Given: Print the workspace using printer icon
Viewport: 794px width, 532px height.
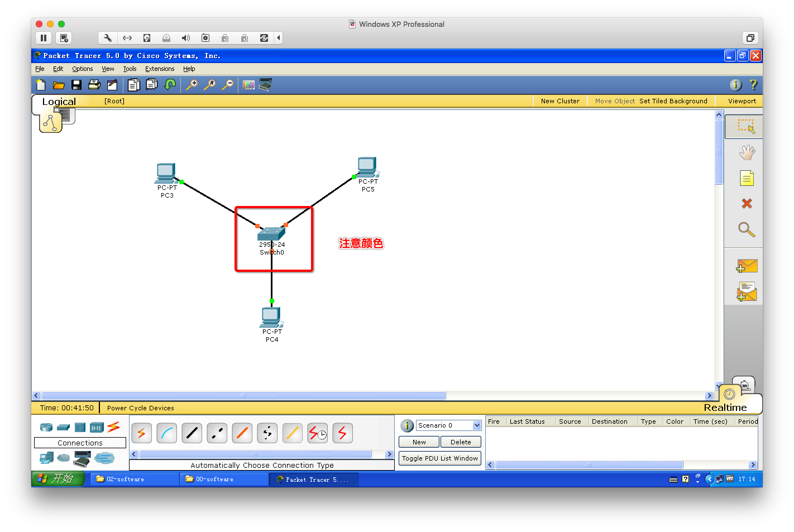Looking at the screenshot, I should tap(94, 85).
